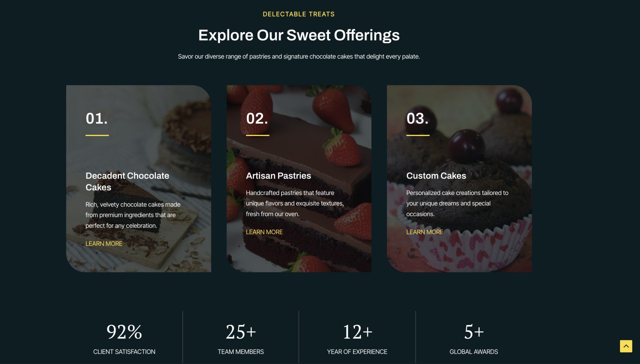Click the 02. number on the pastries card
This screenshot has height=364, width=640.
point(257,118)
